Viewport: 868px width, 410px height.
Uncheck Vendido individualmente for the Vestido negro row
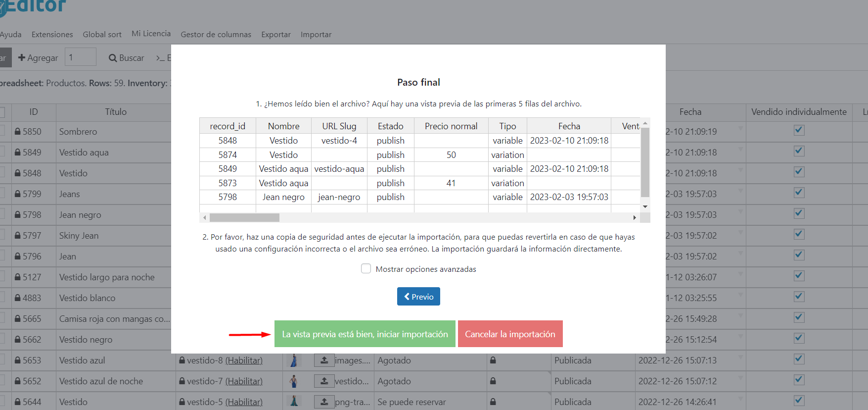pos(799,338)
